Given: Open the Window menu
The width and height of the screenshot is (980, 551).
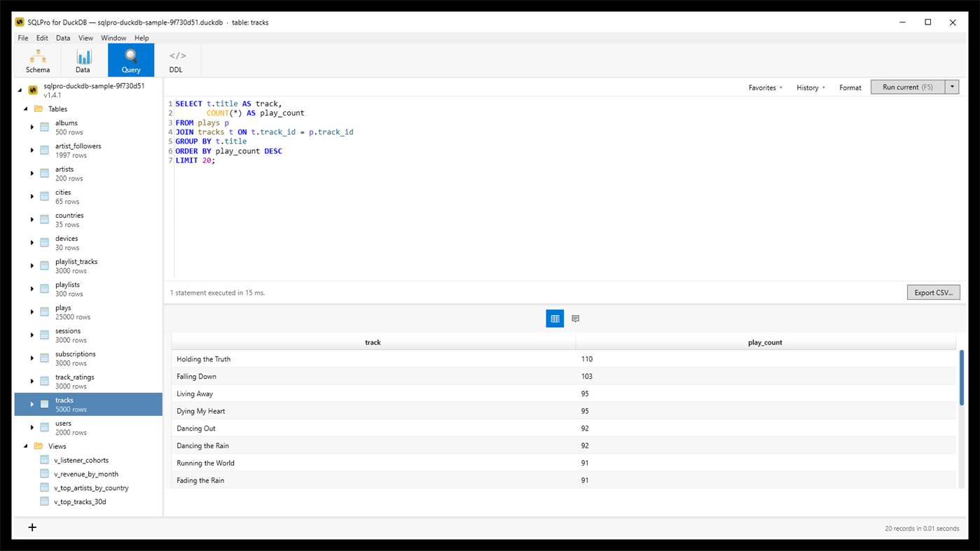Looking at the screenshot, I should (x=113, y=38).
